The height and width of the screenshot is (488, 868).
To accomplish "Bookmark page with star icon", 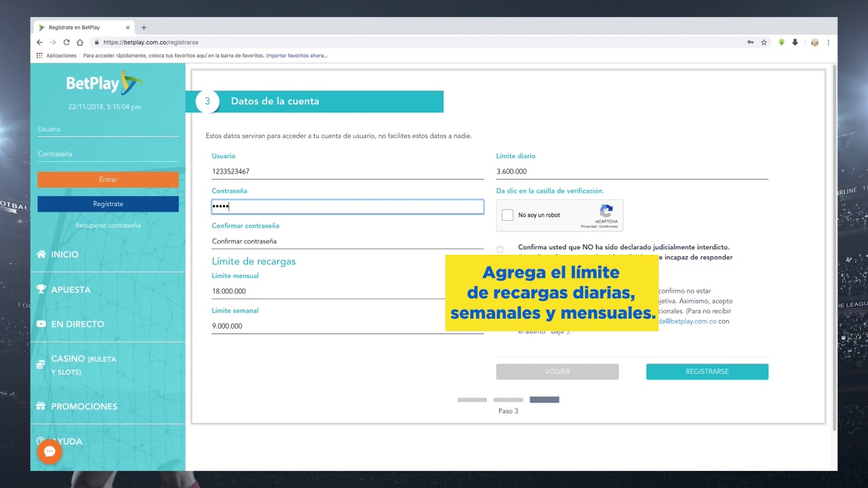I will point(764,42).
